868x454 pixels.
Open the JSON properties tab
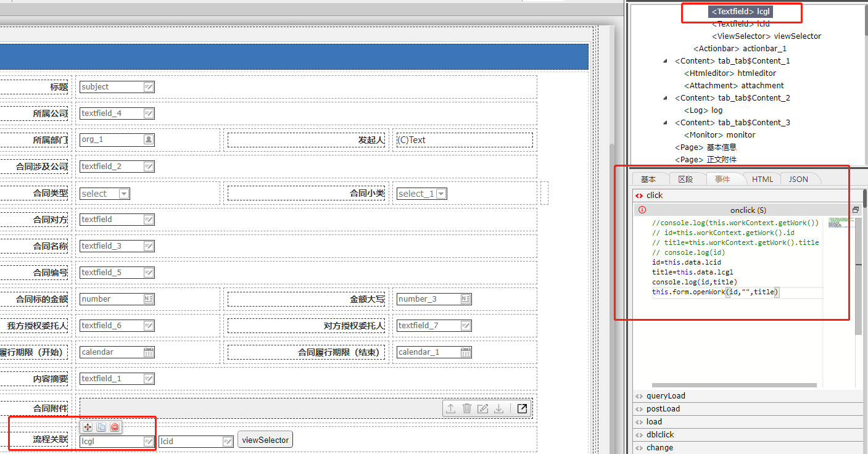798,179
